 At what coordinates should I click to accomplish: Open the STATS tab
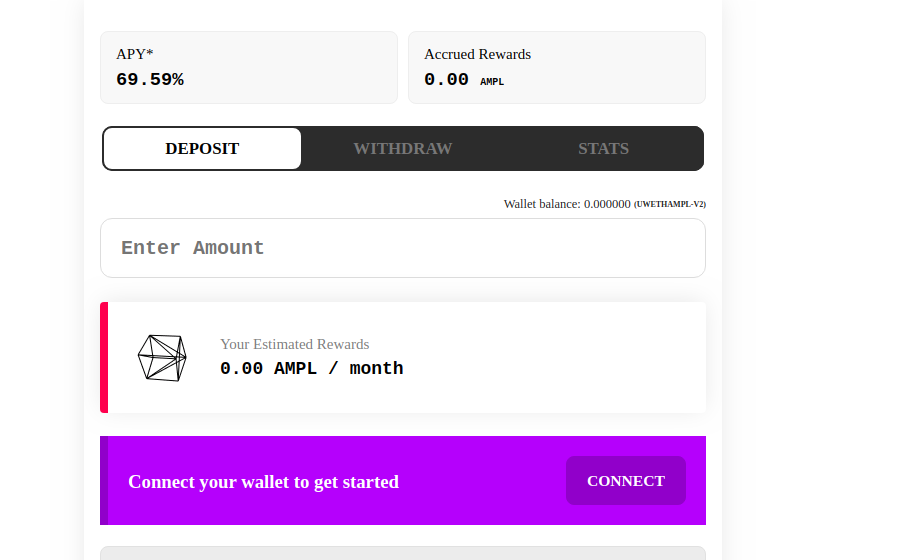tap(603, 149)
